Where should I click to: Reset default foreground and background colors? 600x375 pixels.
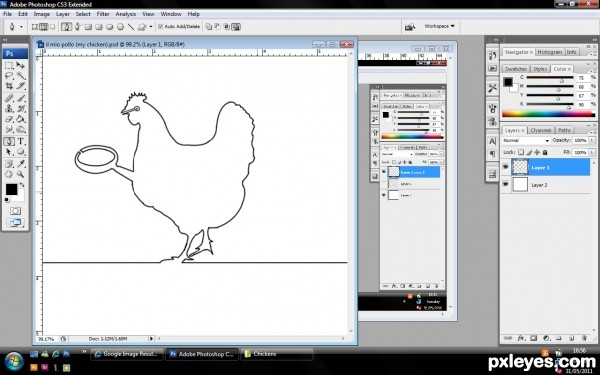[7, 200]
